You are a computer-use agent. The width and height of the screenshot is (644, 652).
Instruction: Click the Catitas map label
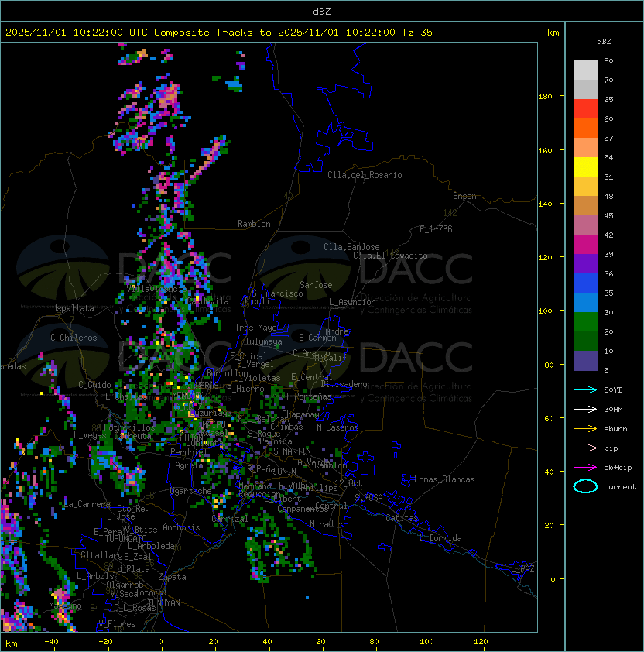[x=402, y=518]
